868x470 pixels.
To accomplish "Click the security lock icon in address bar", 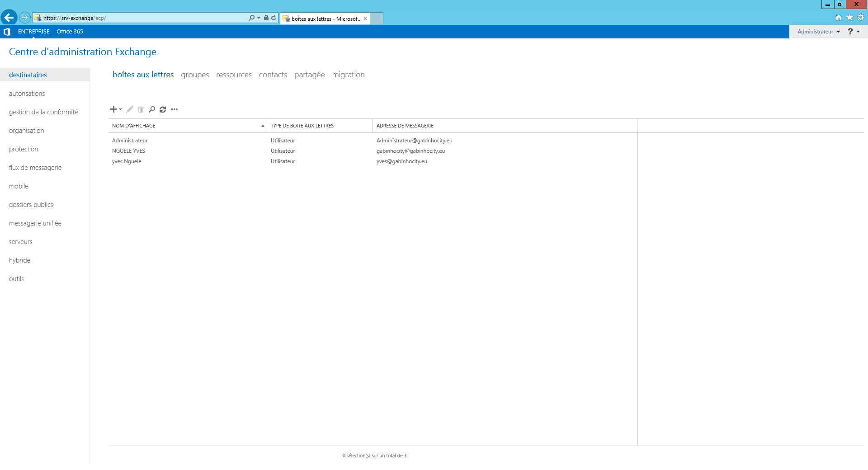I will (x=266, y=18).
